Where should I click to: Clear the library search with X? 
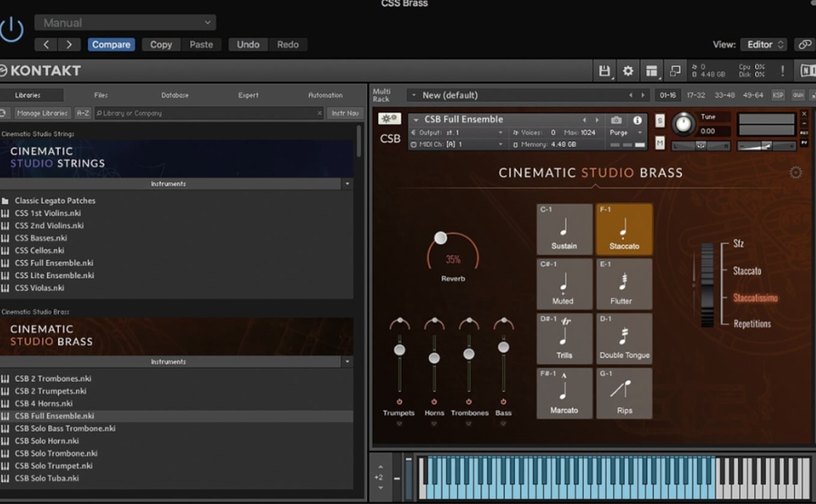click(x=319, y=113)
